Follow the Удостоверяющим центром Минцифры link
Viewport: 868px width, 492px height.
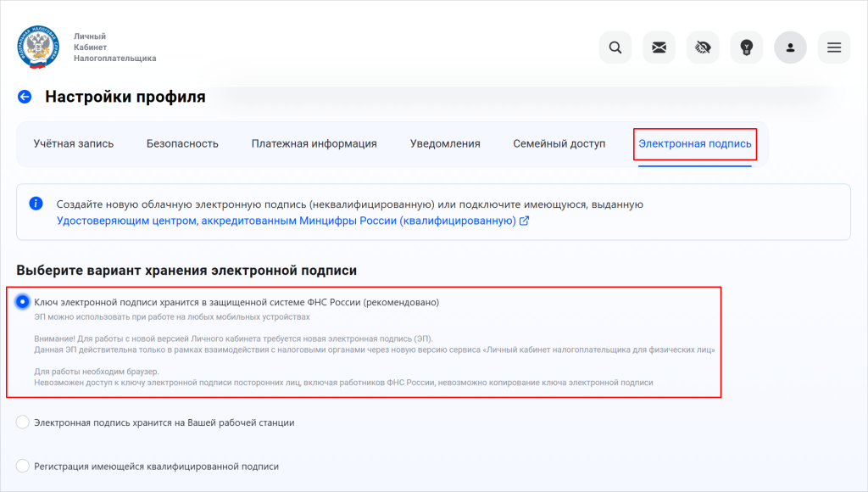coord(287,221)
